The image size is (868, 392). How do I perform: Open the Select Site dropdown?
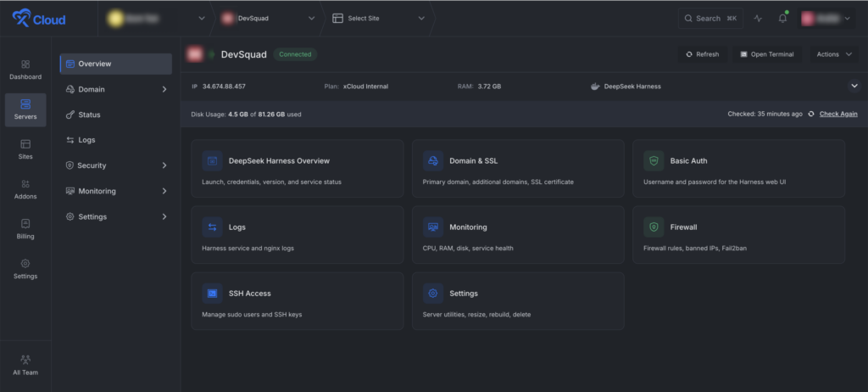421,19
